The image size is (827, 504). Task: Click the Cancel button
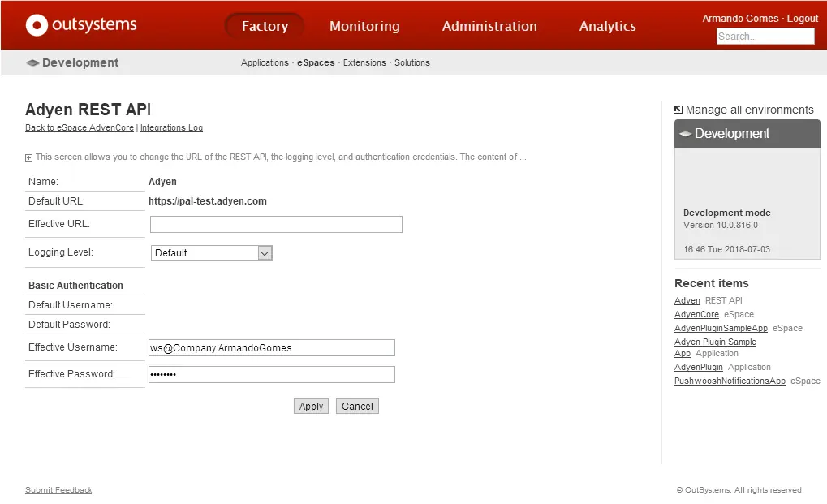click(x=357, y=407)
